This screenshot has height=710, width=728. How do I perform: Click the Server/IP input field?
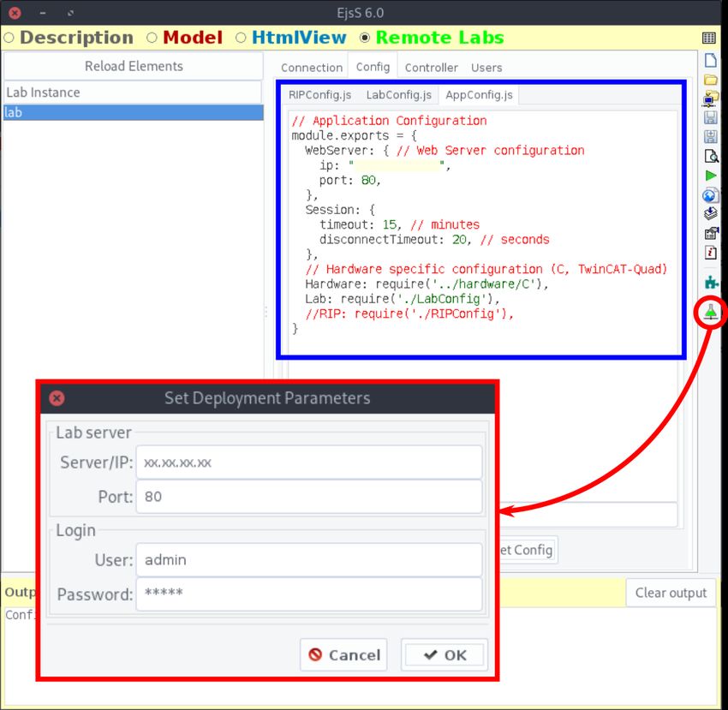[x=309, y=462]
